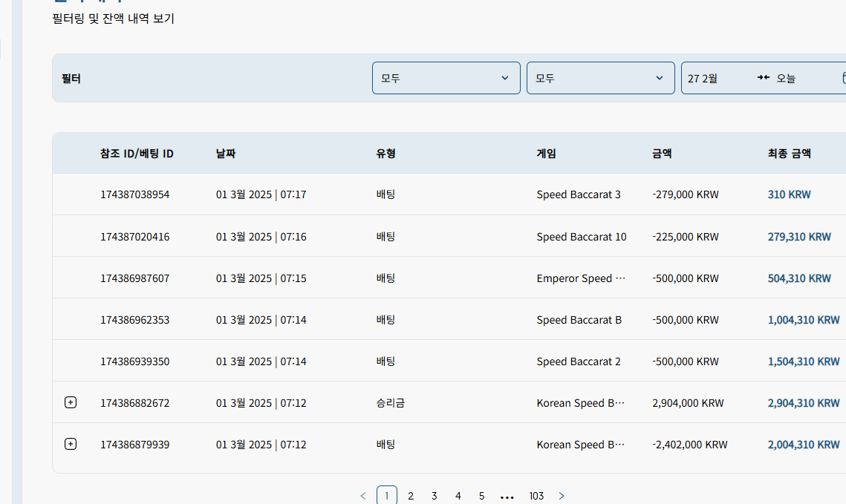Image resolution: width=846 pixels, height=504 pixels.
Task: Select bet ID 174386987607
Action: point(135,278)
